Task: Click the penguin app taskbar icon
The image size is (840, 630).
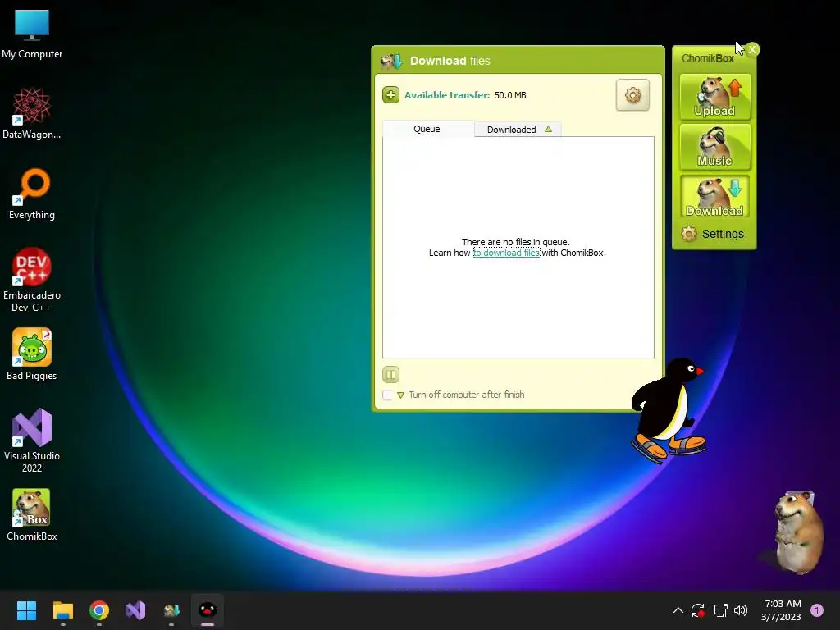Action: (x=208, y=610)
